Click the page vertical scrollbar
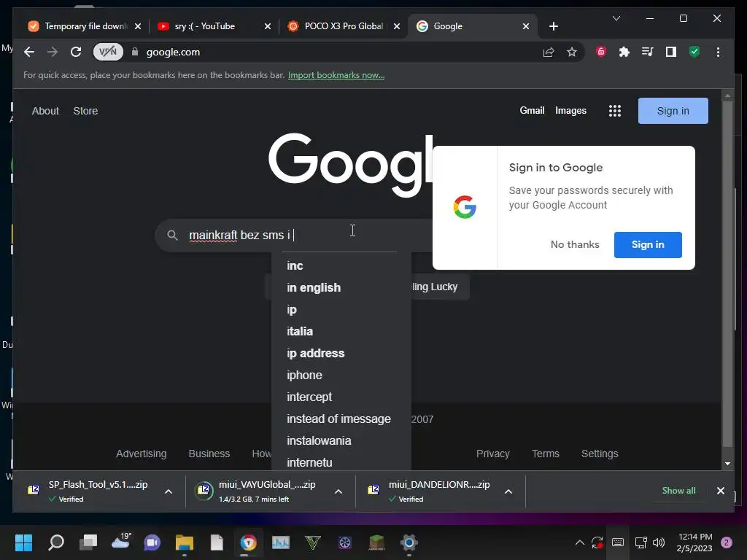This screenshot has height=560, width=747. [727, 274]
